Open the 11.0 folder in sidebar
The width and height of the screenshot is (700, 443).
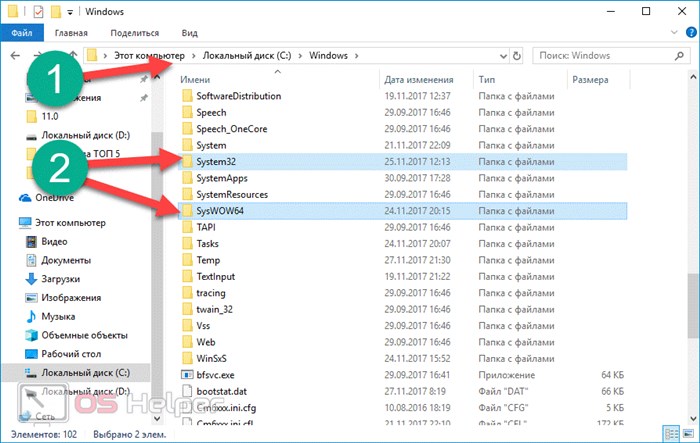pos(50,117)
